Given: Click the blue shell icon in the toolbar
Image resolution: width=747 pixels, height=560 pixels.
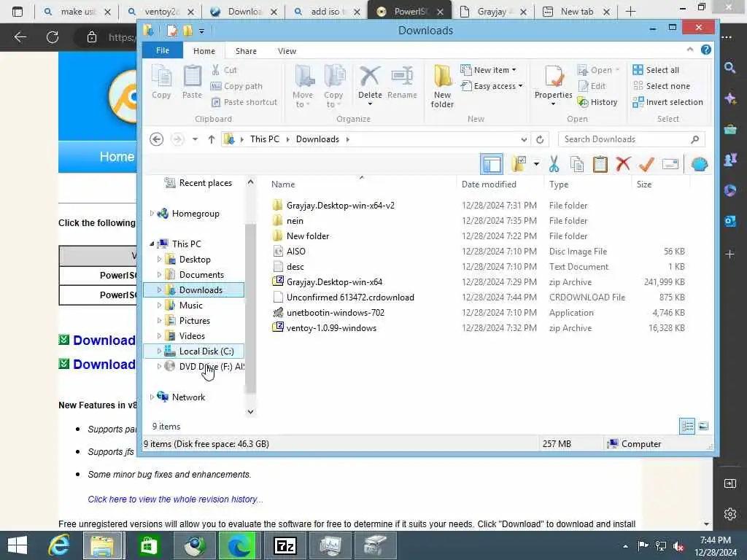Looking at the screenshot, I should [x=700, y=164].
